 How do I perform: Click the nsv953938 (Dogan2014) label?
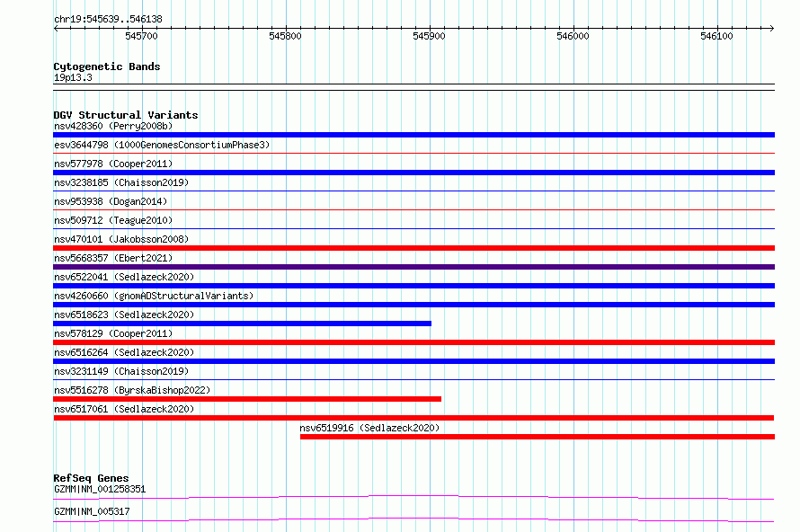(111, 201)
